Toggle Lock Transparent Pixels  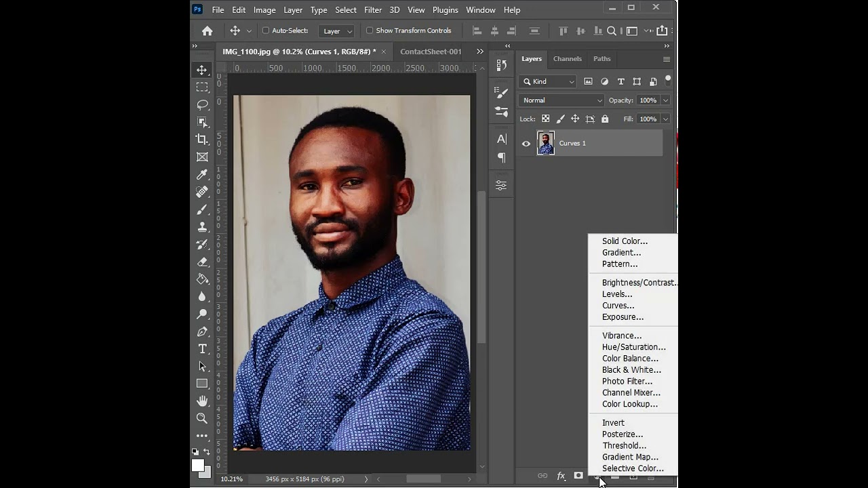(x=545, y=119)
